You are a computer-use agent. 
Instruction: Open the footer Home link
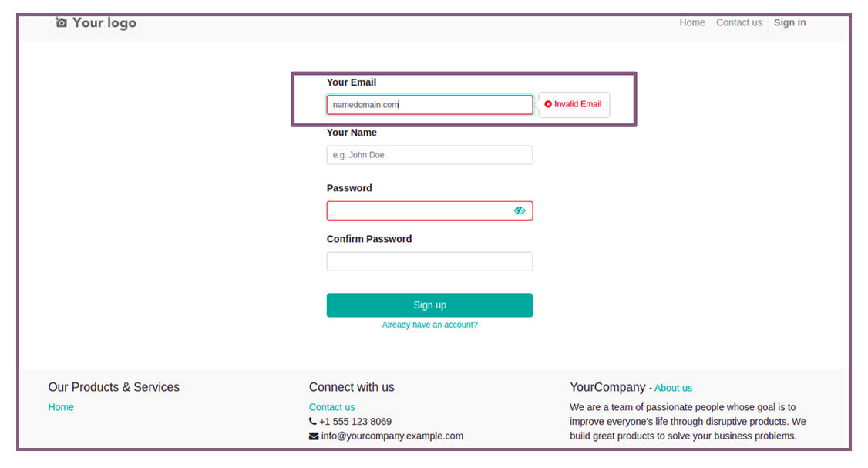(x=61, y=407)
